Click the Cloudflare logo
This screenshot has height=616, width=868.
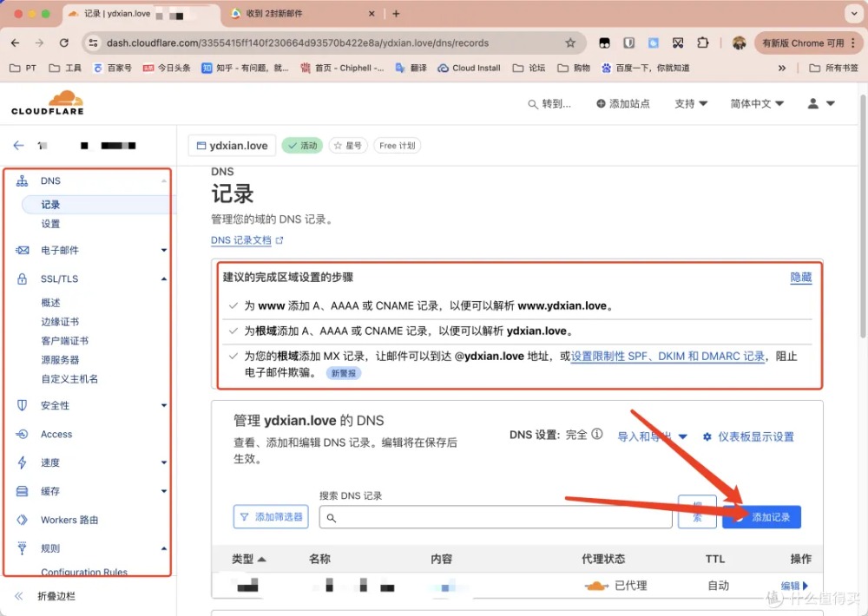48,102
